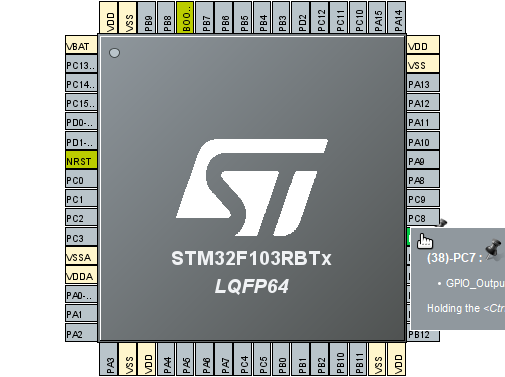This screenshot has width=505, height=377.
Task: Select the PC4 pin
Action: click(x=243, y=359)
